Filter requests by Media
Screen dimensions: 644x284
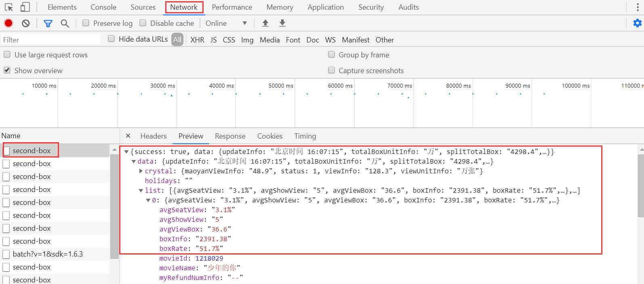click(x=269, y=40)
